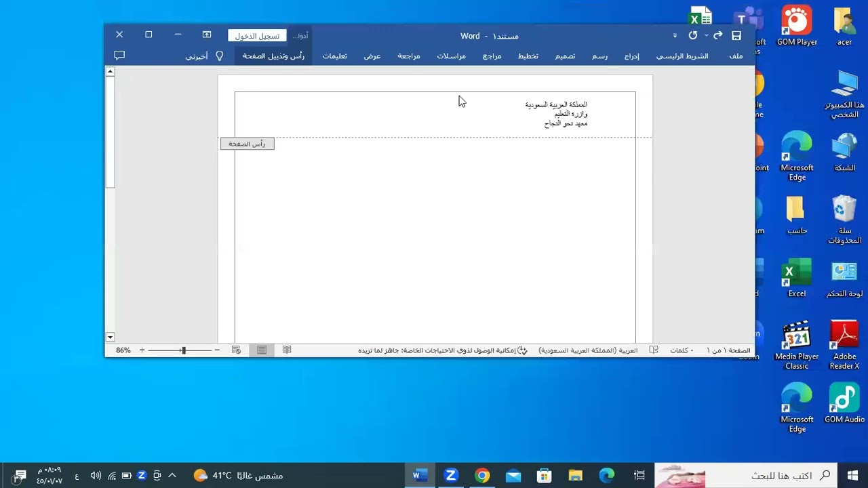
Task: Click the Windows Start button
Action: 852,475
